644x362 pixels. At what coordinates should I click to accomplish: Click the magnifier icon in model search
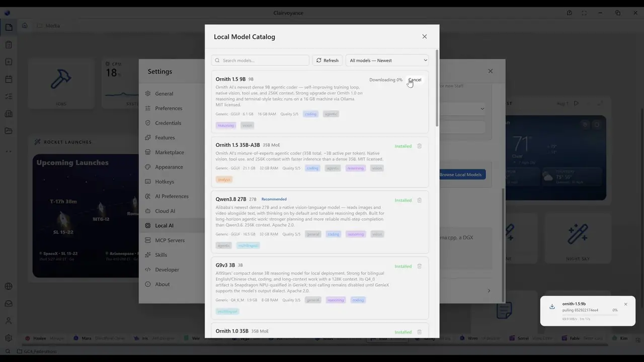(x=217, y=60)
